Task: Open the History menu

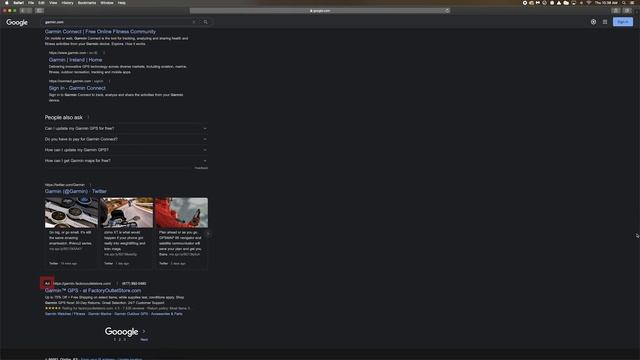Action: tap(67, 3)
